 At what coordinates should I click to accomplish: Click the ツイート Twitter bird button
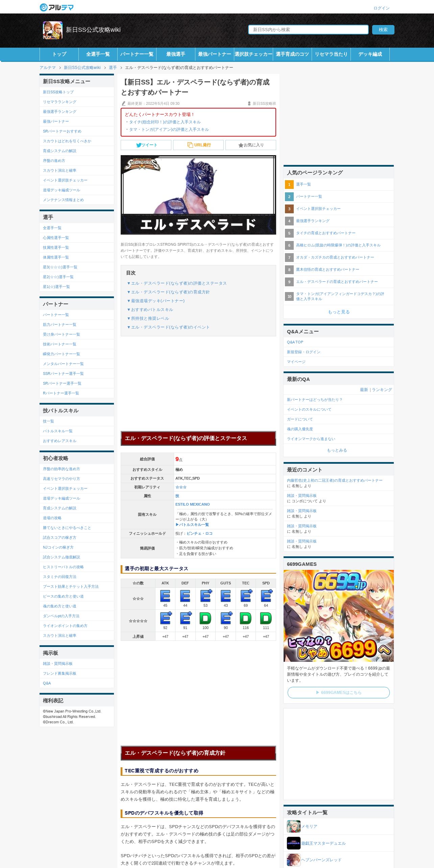click(x=146, y=145)
